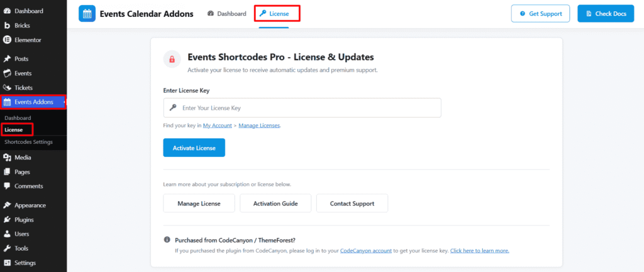Click the Bricks logo icon
The height and width of the screenshot is (272, 644).
(x=7, y=25)
